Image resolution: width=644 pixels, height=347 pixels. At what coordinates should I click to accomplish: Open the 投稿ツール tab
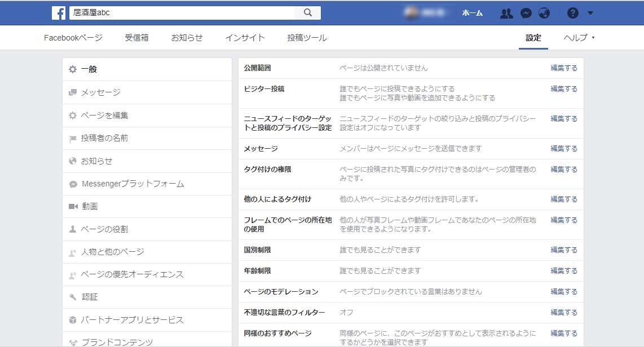[307, 38]
